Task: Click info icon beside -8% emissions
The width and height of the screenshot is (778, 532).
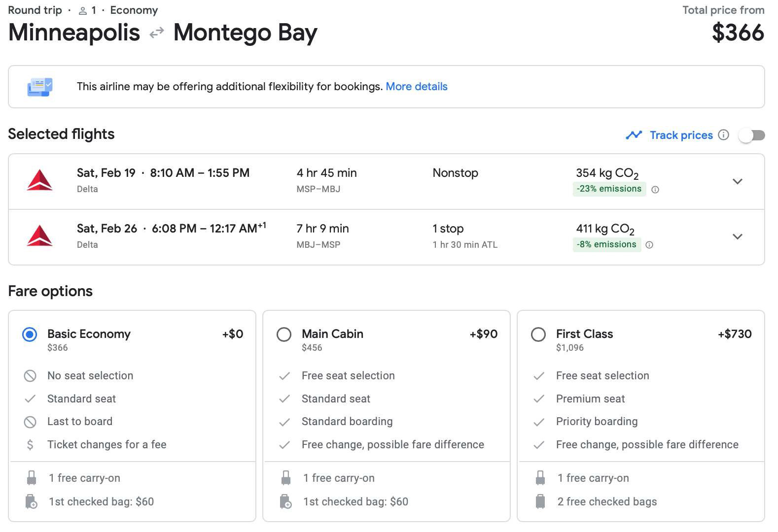Action: click(x=649, y=245)
